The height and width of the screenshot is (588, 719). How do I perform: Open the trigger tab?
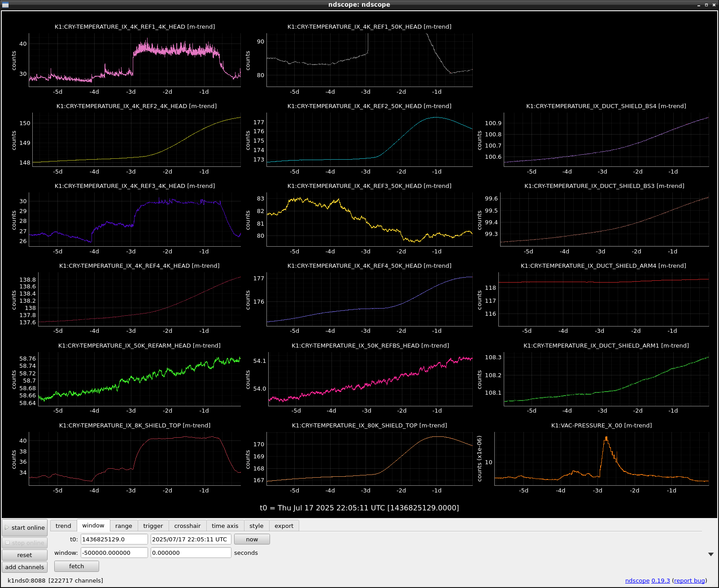pyautogui.click(x=153, y=526)
